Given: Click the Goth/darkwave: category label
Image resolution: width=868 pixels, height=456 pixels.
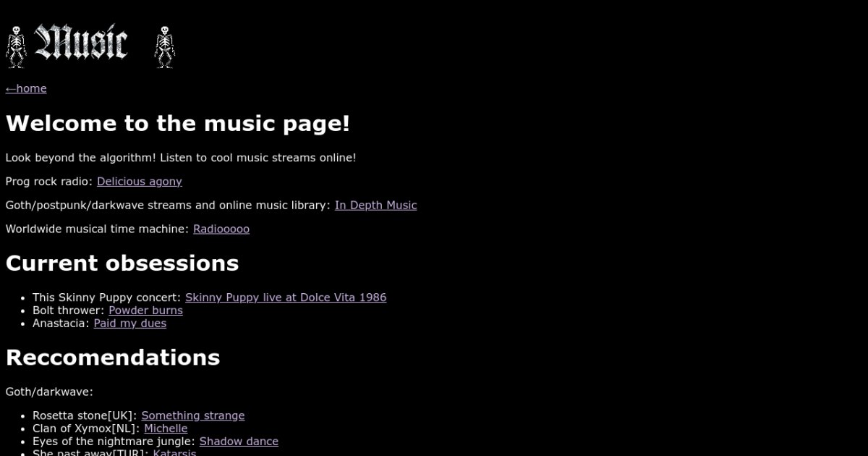Looking at the screenshot, I should click(49, 392).
